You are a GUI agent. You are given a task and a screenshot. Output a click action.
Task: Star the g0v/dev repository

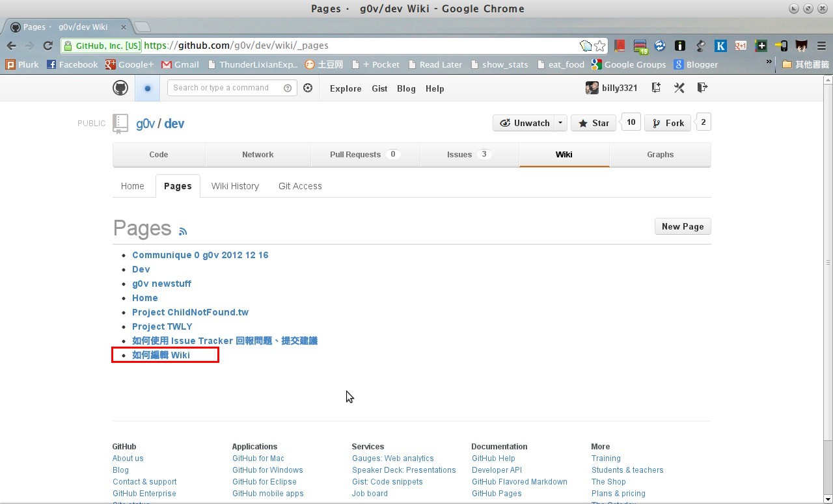(x=594, y=123)
